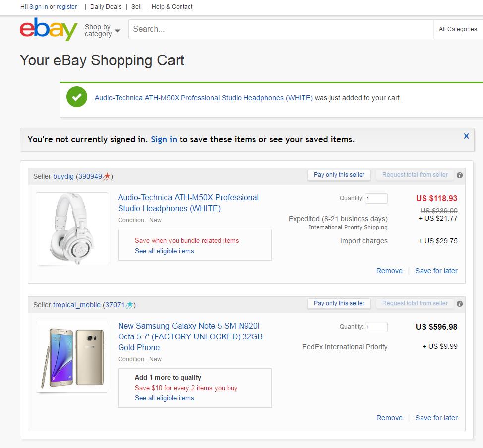Click Sign in to save your items

pyautogui.click(x=164, y=139)
